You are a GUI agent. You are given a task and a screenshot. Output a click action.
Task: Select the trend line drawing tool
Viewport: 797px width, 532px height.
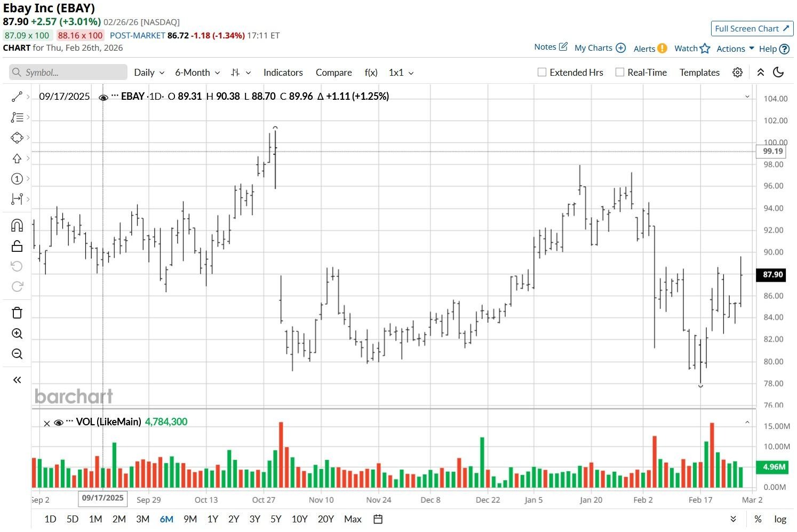[17, 97]
